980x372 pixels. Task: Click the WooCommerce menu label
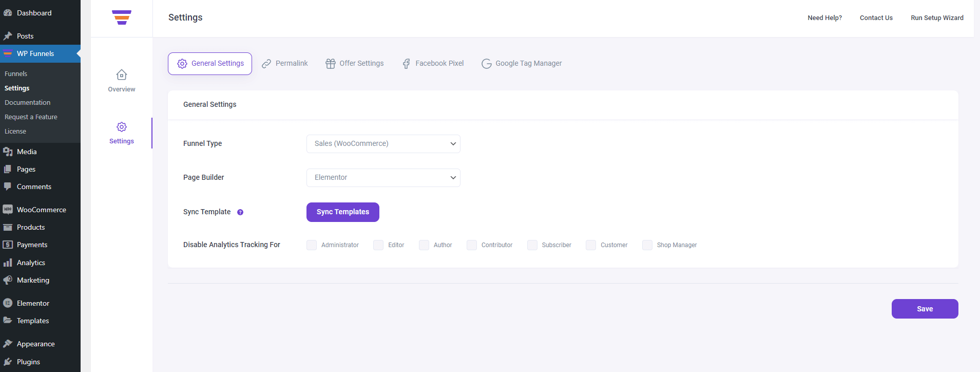pos(42,210)
